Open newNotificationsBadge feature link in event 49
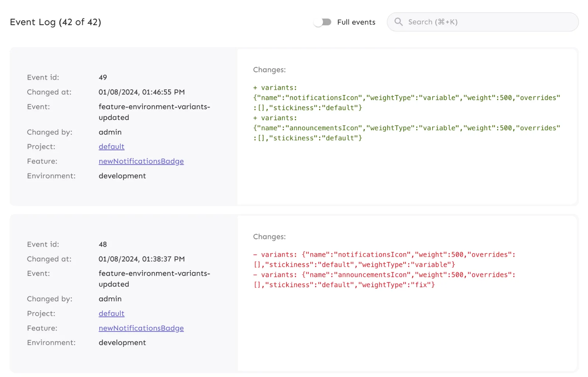Screen dimensions: 588x377 point(141,161)
